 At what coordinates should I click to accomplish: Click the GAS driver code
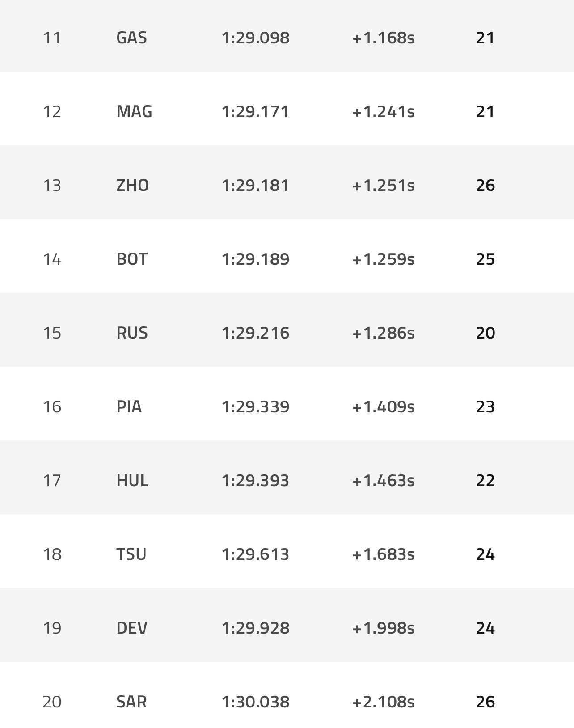point(131,38)
